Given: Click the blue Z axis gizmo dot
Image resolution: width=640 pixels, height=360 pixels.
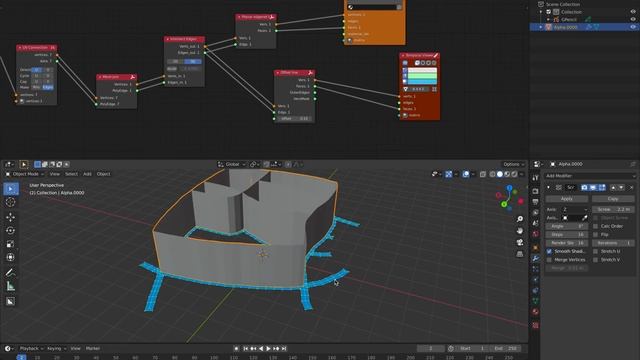Looking at the screenshot, I should 509,188.
